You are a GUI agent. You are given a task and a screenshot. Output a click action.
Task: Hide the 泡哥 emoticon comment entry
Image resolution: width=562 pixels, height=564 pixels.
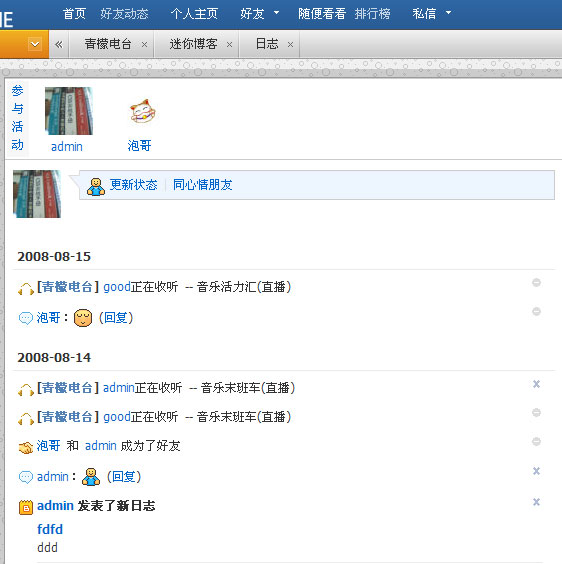click(536, 311)
